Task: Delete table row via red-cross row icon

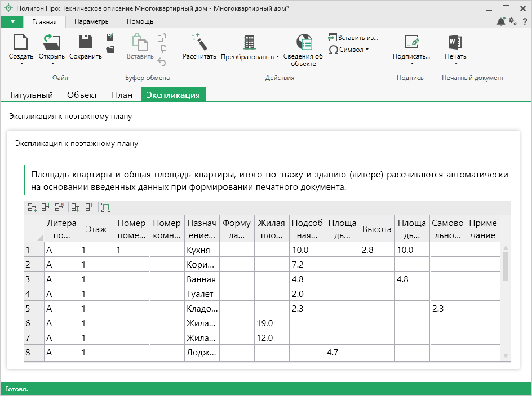Action: [59, 207]
